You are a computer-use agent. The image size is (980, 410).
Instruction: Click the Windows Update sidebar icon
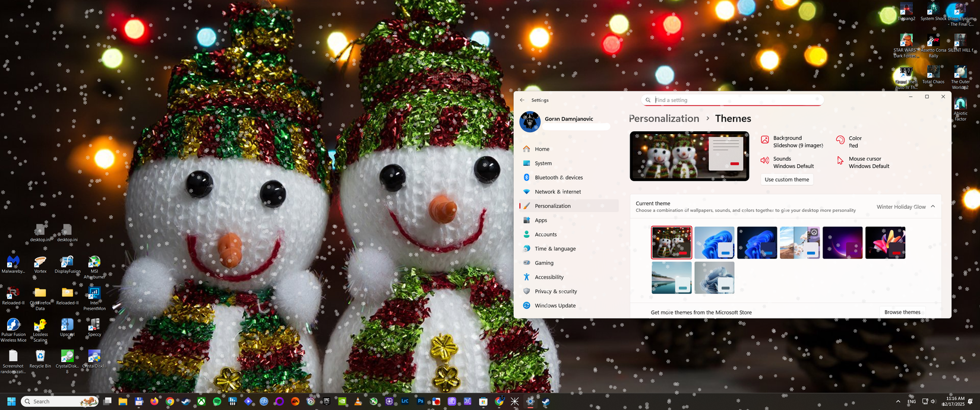(526, 306)
